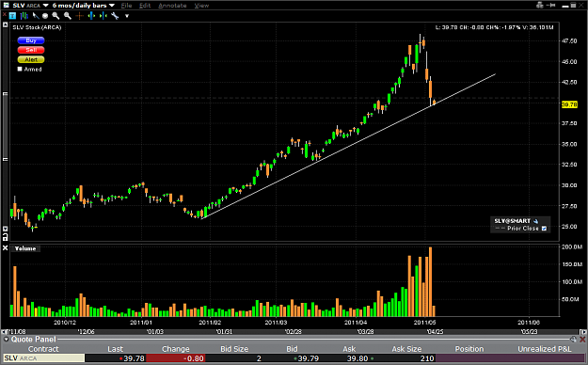This screenshot has height=365, width=588.
Task: Click the Contract column header
Action: [43, 349]
